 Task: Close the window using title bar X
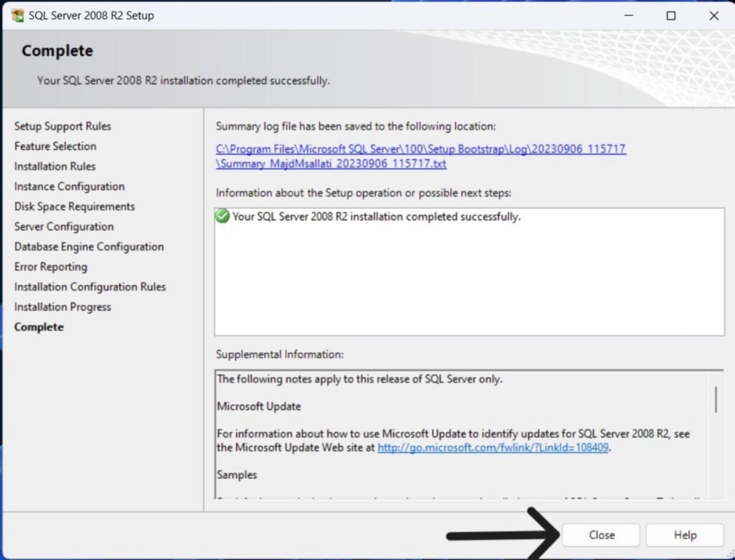[x=713, y=15]
